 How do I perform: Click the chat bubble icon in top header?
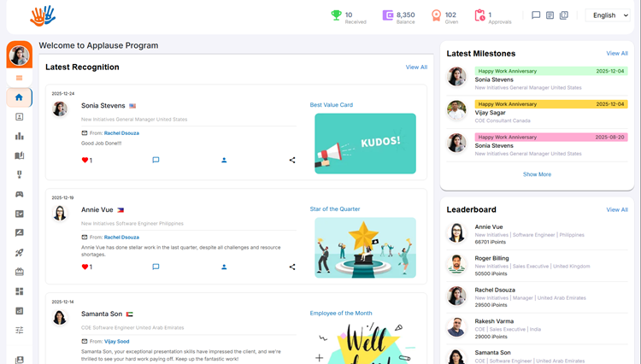coord(536,15)
